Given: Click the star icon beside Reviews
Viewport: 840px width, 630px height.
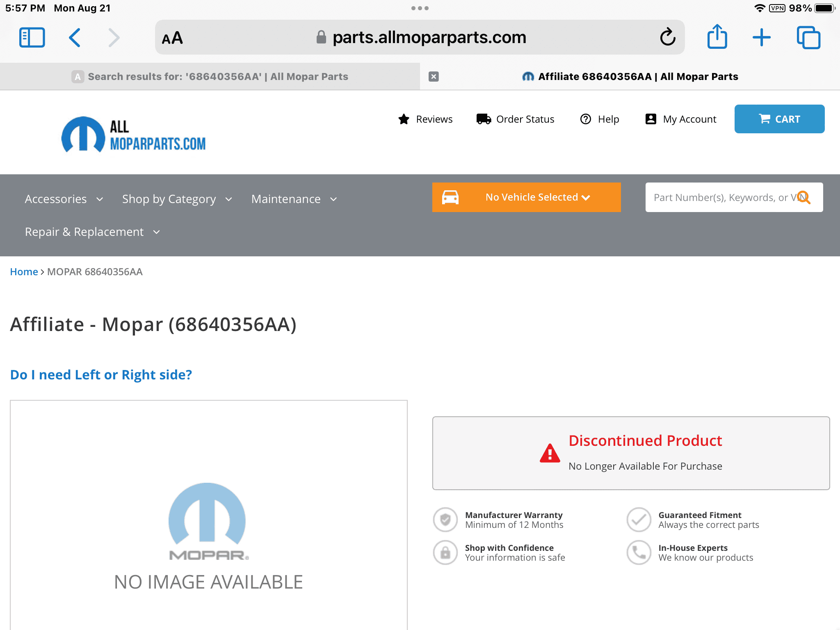Looking at the screenshot, I should [404, 119].
